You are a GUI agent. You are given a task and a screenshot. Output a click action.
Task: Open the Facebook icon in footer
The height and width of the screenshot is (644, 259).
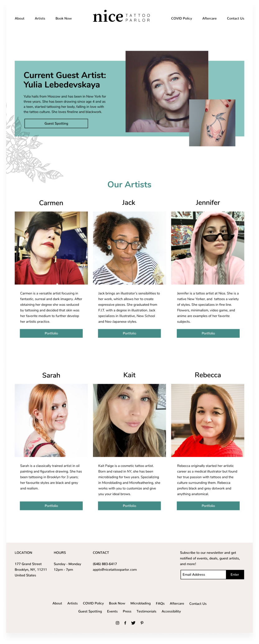125,623
